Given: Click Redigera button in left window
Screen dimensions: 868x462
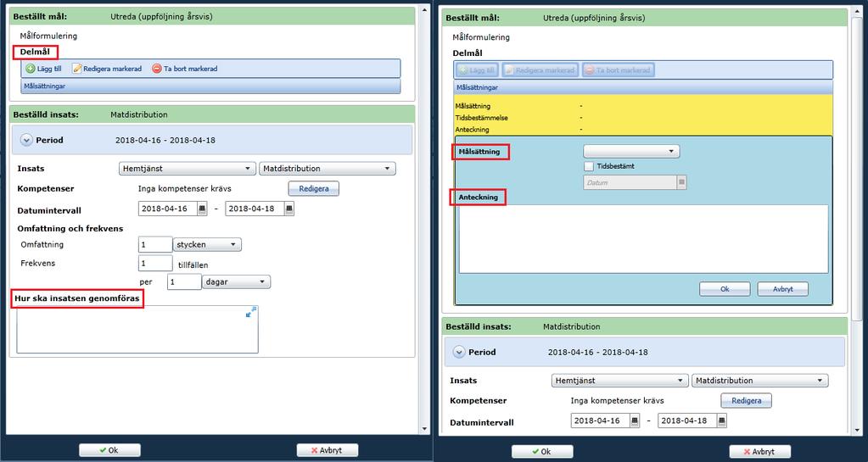Looking at the screenshot, I should (314, 189).
